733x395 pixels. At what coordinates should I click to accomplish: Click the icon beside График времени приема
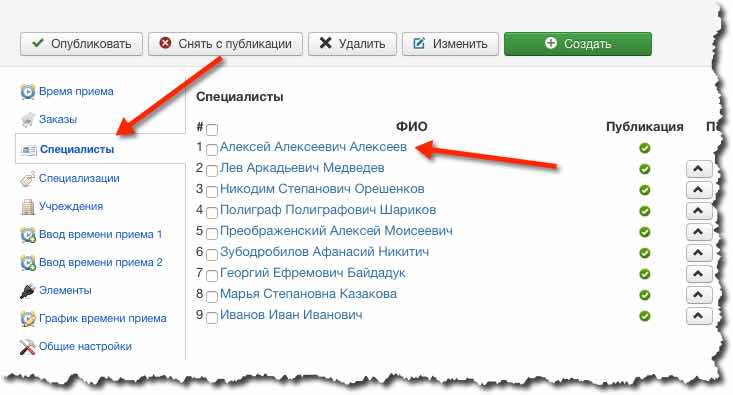tap(28, 319)
